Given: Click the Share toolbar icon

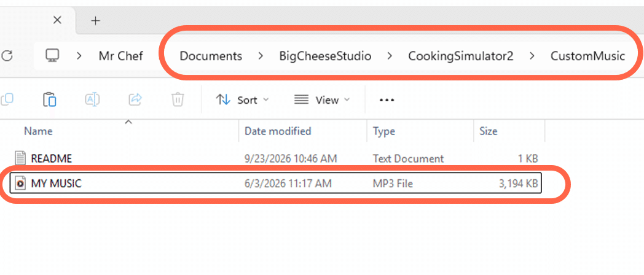Looking at the screenshot, I should point(135,99).
